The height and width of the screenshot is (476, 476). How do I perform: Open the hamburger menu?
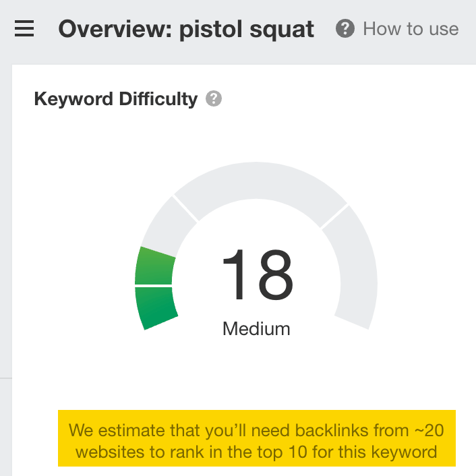point(24,28)
